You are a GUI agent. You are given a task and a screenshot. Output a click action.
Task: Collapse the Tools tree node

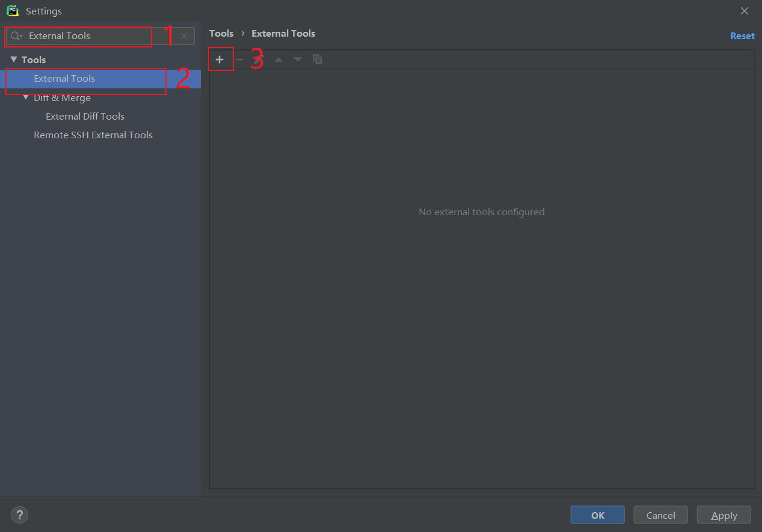click(x=14, y=59)
